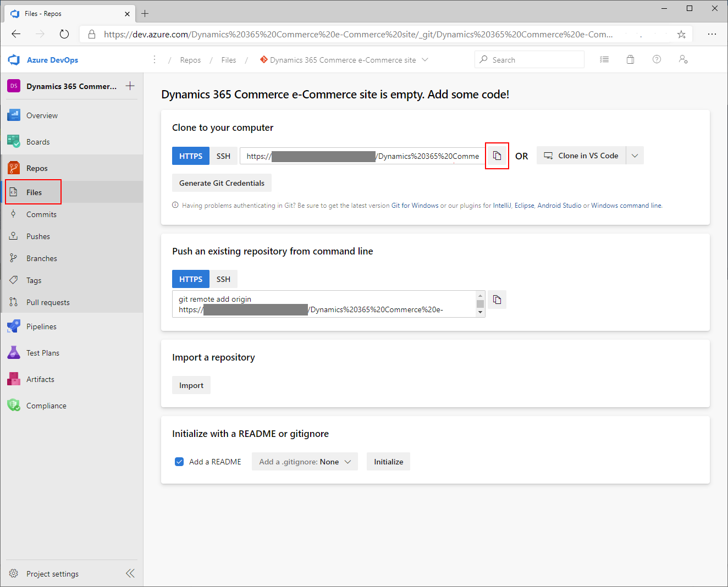Open the Compliance section

click(x=14, y=405)
